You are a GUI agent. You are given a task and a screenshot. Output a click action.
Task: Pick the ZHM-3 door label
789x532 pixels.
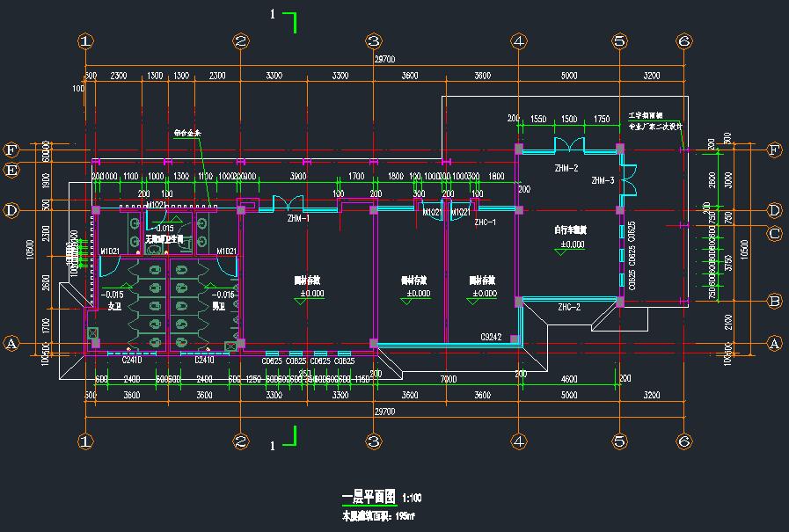tap(603, 180)
